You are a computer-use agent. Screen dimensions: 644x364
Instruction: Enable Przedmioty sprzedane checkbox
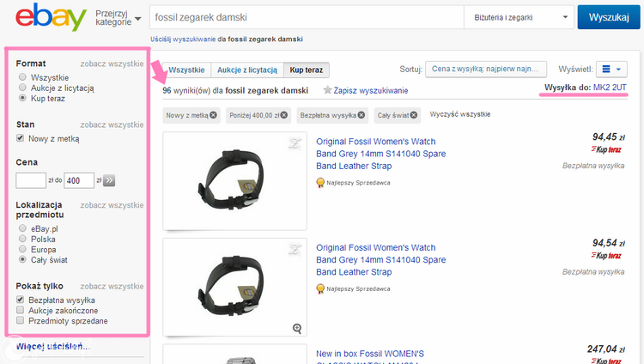tap(20, 320)
